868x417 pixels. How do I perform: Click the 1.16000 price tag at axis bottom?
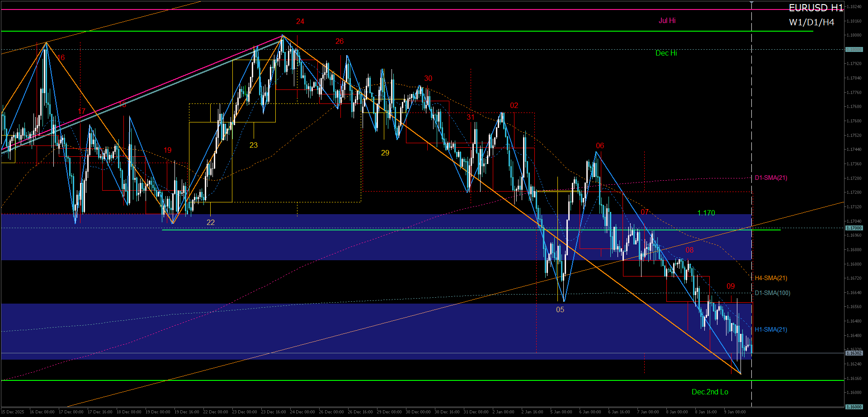coord(854,407)
